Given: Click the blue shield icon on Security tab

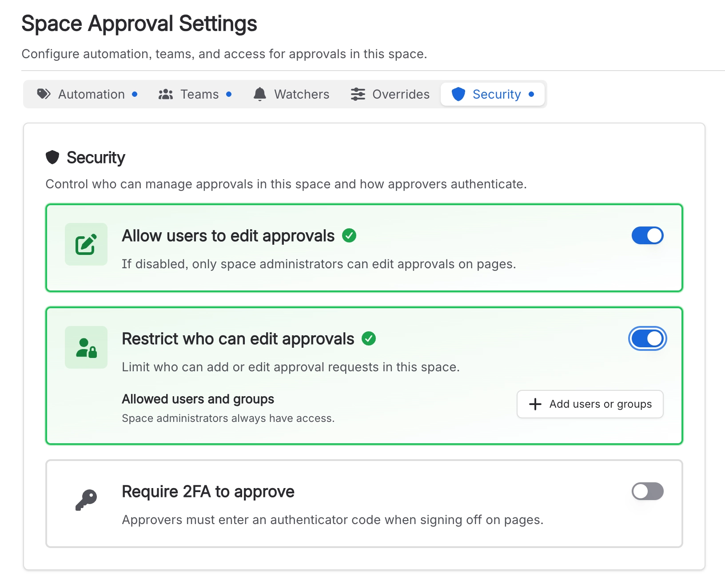Looking at the screenshot, I should [458, 94].
